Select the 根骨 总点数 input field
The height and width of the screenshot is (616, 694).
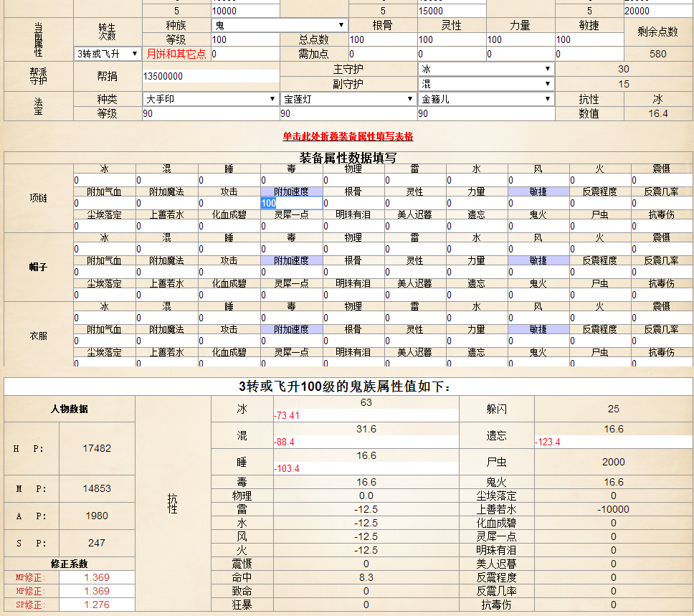point(382,39)
